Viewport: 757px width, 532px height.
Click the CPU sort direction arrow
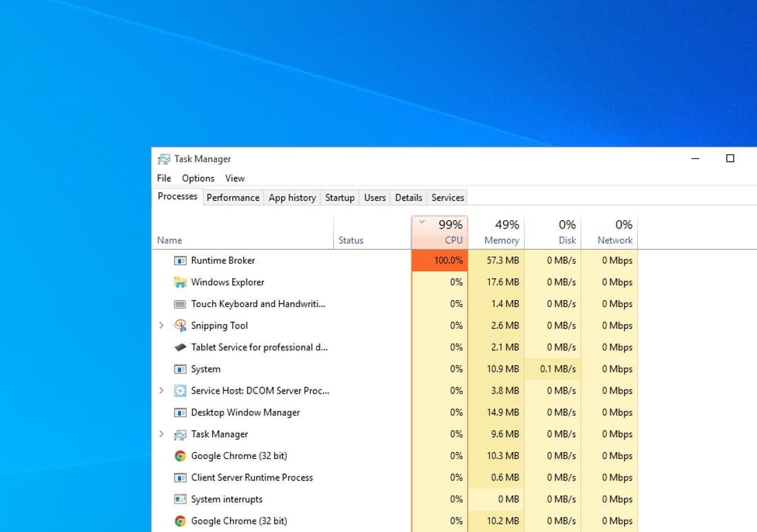(x=422, y=222)
